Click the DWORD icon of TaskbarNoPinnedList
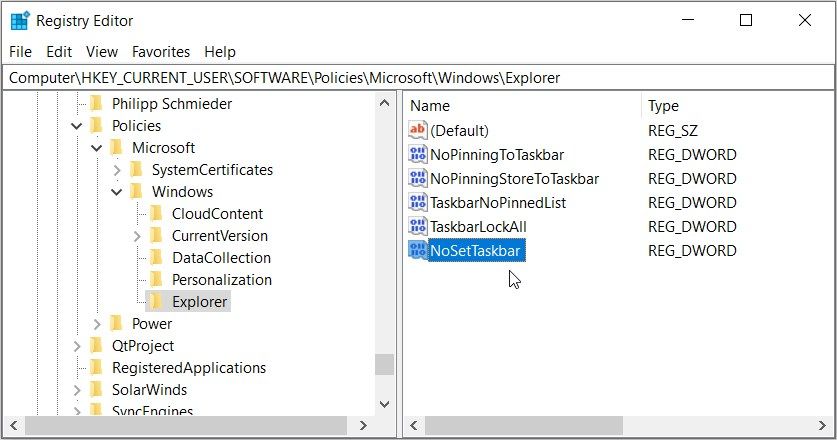The height and width of the screenshot is (440, 837). tap(417, 202)
